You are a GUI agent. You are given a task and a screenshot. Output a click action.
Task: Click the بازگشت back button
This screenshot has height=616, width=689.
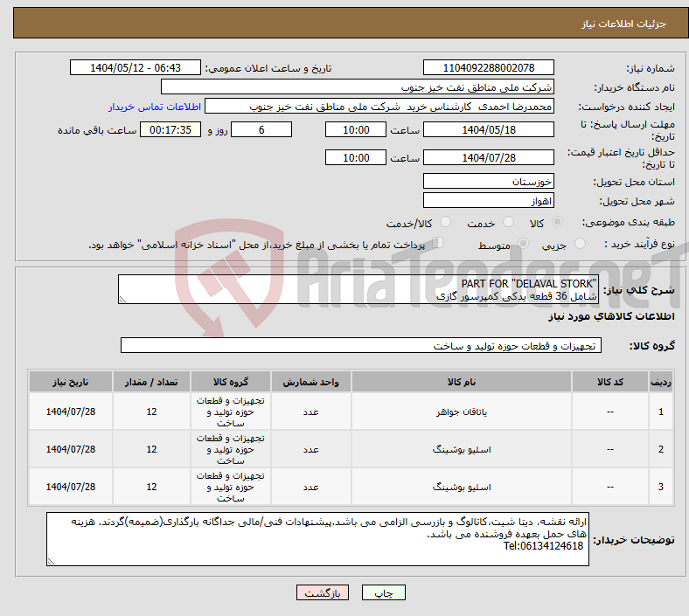click(x=323, y=592)
